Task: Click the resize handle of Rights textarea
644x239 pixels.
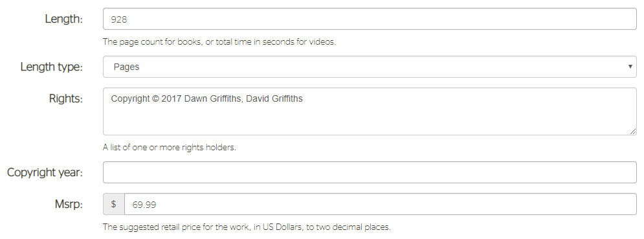Action: [x=632, y=131]
